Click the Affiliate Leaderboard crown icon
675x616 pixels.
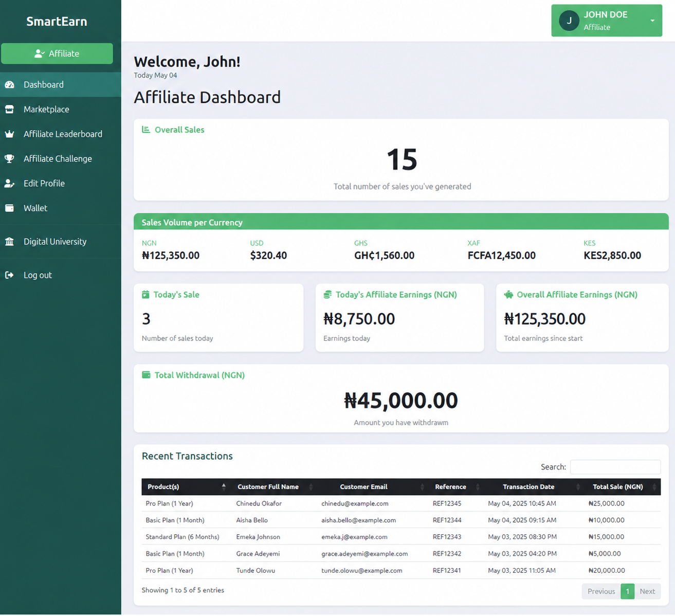(x=9, y=134)
